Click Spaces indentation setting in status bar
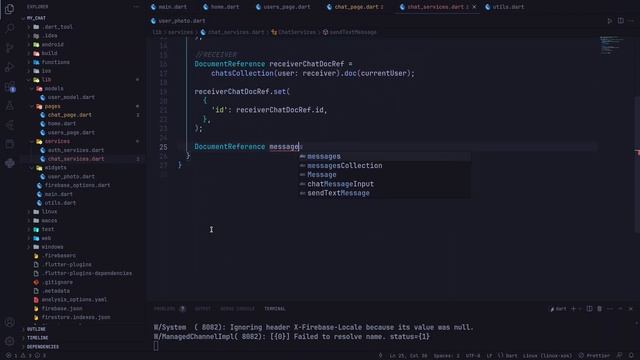The height and width of the screenshot is (360, 640). click(x=446, y=356)
